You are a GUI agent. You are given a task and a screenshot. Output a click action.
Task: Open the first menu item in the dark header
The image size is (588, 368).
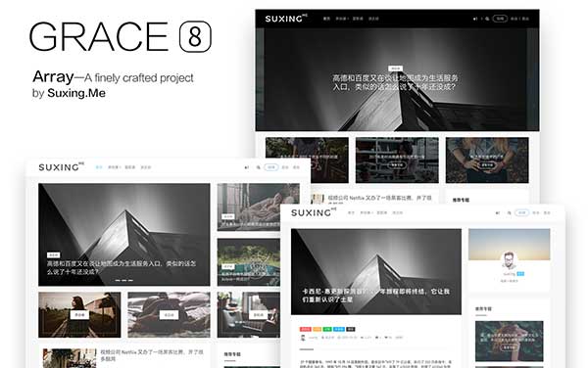point(326,19)
